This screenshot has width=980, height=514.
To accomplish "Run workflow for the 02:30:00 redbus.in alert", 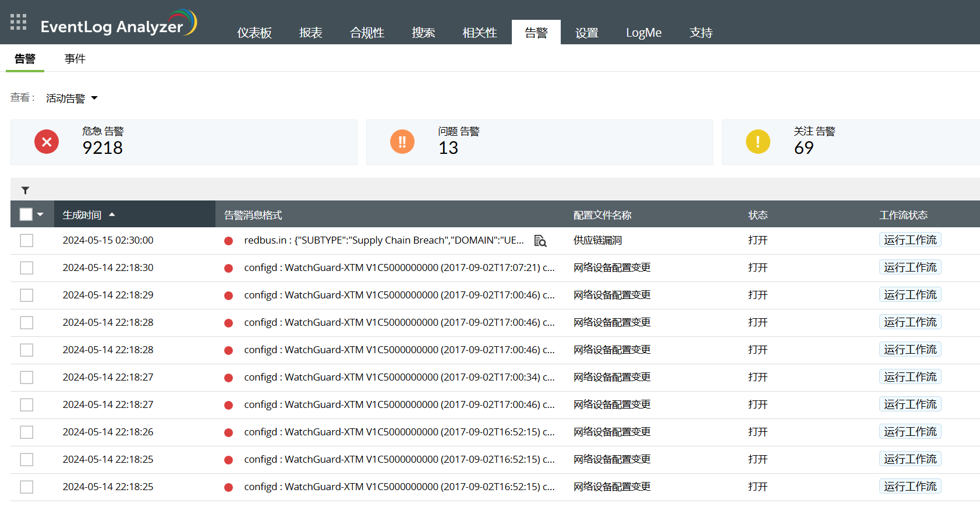I will pos(910,240).
